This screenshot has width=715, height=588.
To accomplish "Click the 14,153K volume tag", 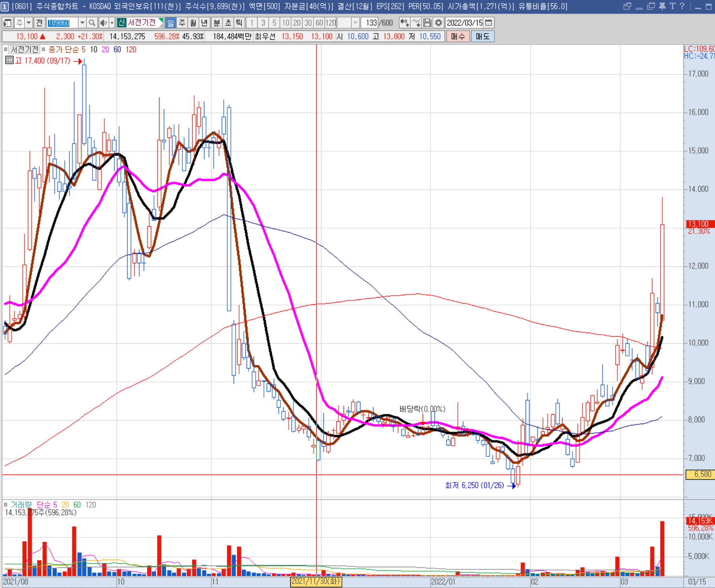I will tap(700, 521).
